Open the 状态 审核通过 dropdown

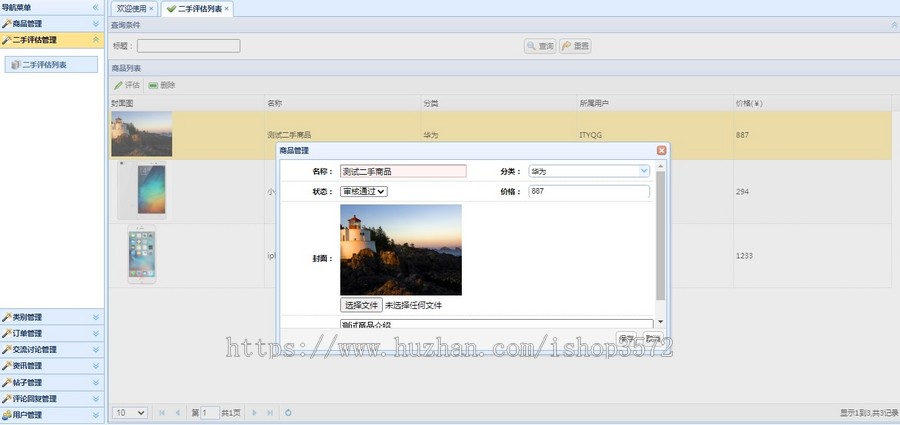[x=364, y=191]
